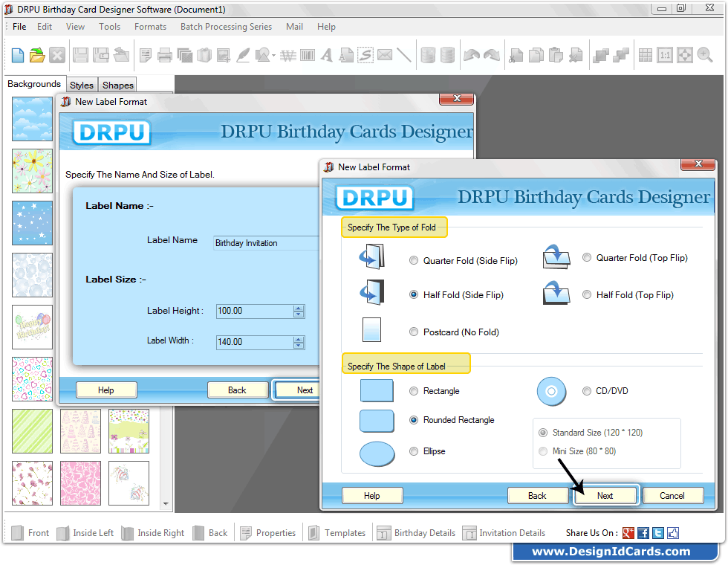Click the Redo arrow icon
The image size is (728, 565).
click(x=492, y=55)
